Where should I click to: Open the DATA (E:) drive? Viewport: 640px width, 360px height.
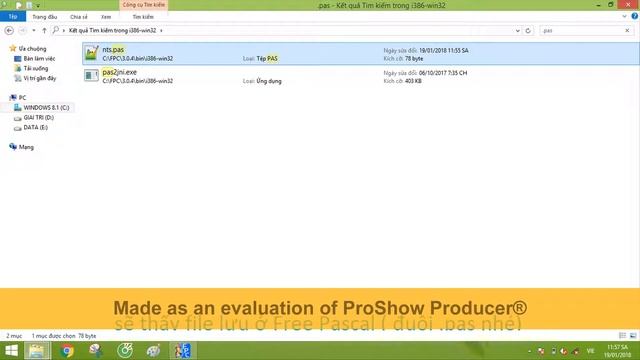click(36, 127)
